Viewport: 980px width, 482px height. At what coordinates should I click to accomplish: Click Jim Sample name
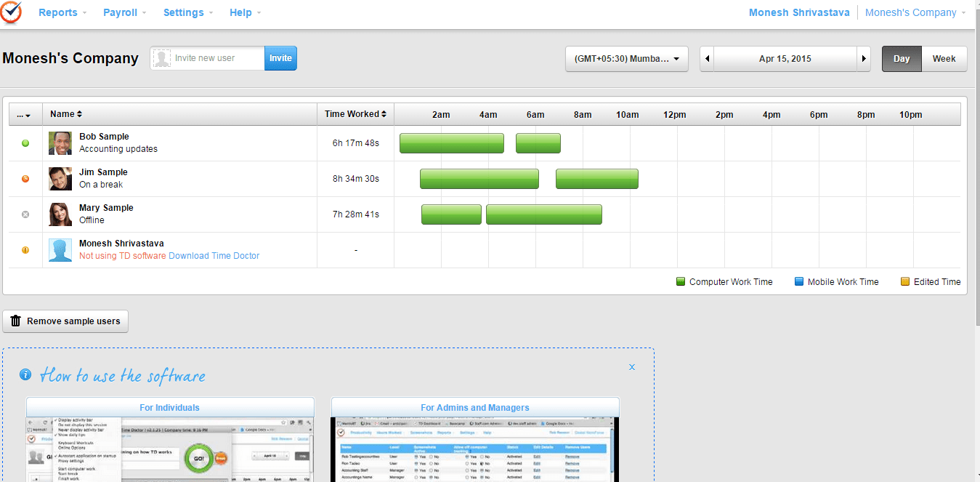pos(103,172)
